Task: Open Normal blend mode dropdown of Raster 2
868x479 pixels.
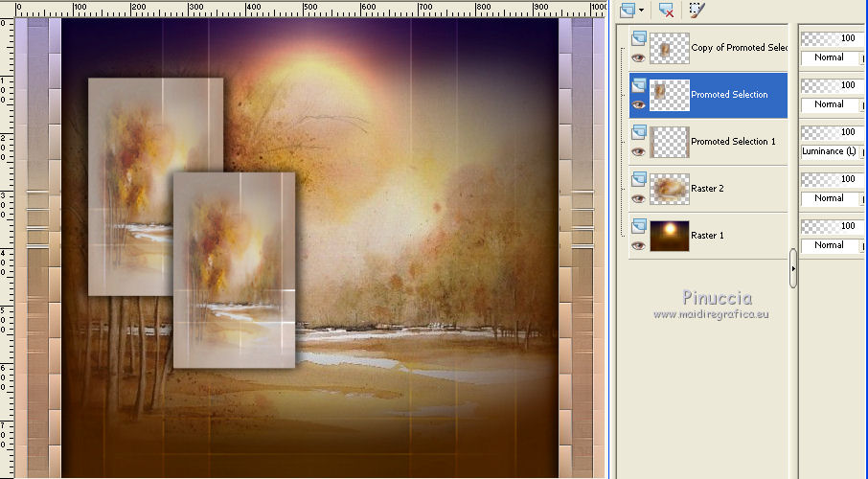Action: click(832, 199)
